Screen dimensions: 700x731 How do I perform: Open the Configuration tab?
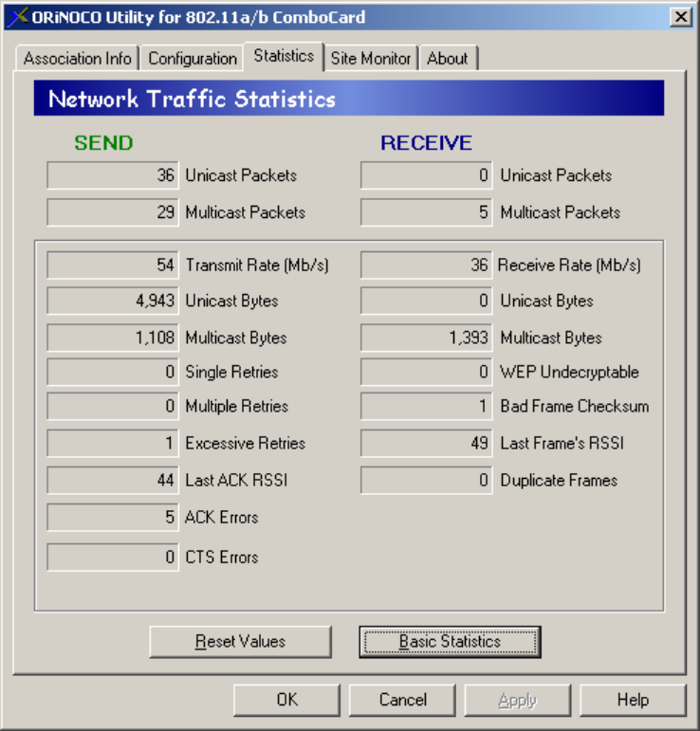[193, 59]
